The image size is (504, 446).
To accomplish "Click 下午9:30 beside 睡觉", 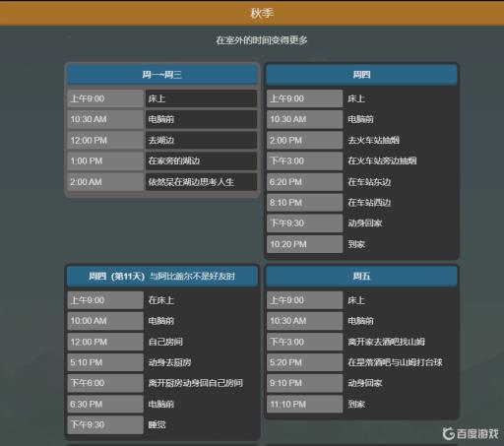I will tap(105, 425).
